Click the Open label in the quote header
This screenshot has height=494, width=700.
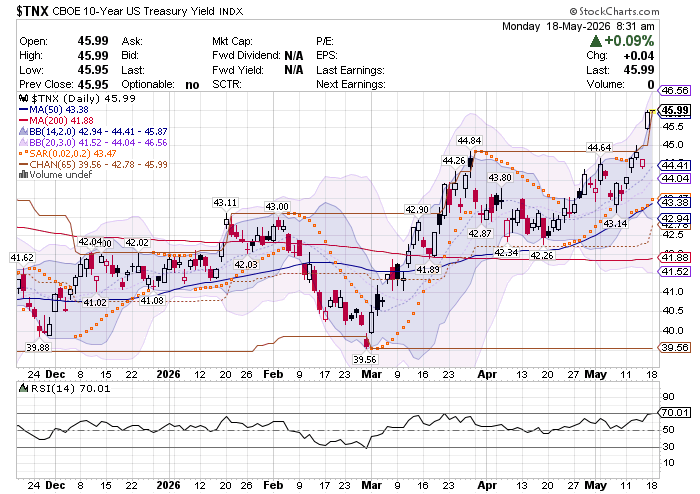(33, 41)
